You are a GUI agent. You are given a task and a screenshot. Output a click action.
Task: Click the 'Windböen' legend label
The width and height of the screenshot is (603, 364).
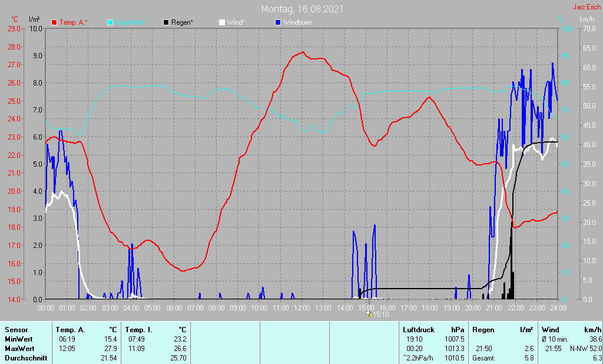click(297, 22)
